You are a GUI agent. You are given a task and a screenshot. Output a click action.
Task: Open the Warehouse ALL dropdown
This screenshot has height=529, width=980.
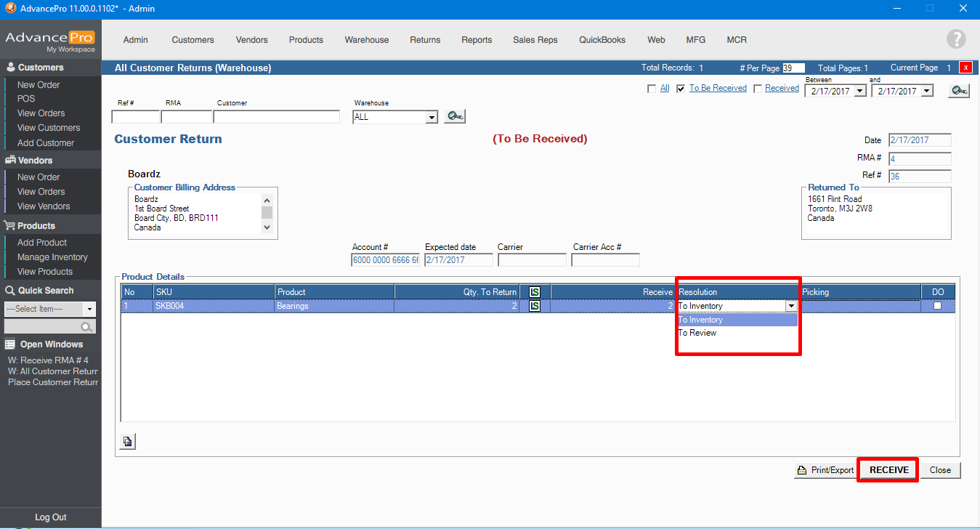tap(431, 117)
